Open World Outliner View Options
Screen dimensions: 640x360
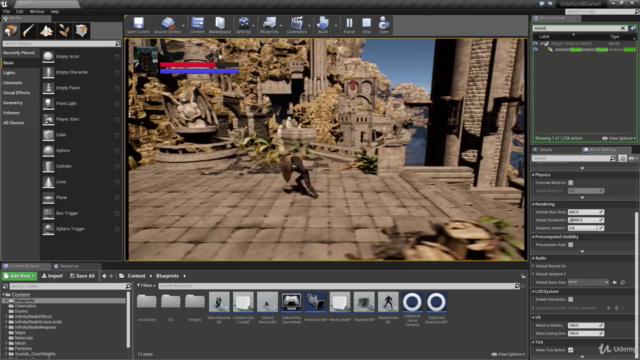[x=619, y=138]
